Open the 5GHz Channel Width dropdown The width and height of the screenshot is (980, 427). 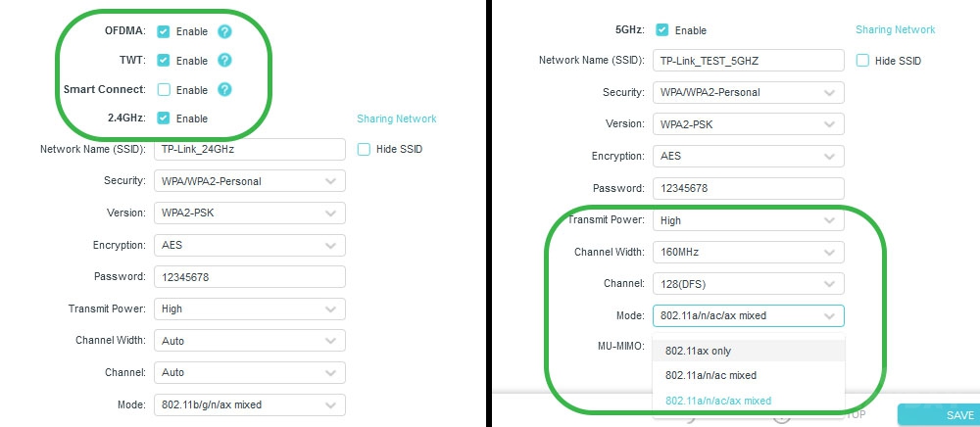pyautogui.click(x=748, y=253)
